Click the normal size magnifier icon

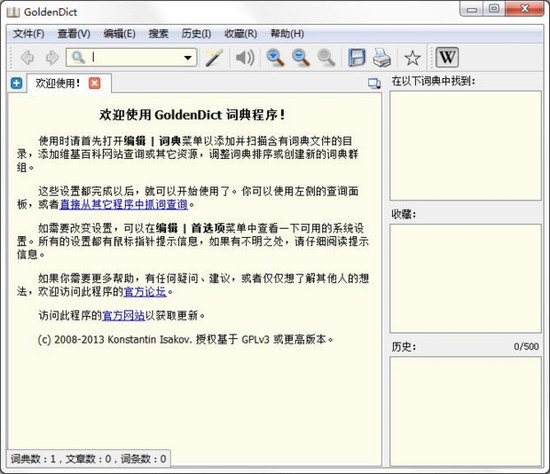(x=326, y=58)
